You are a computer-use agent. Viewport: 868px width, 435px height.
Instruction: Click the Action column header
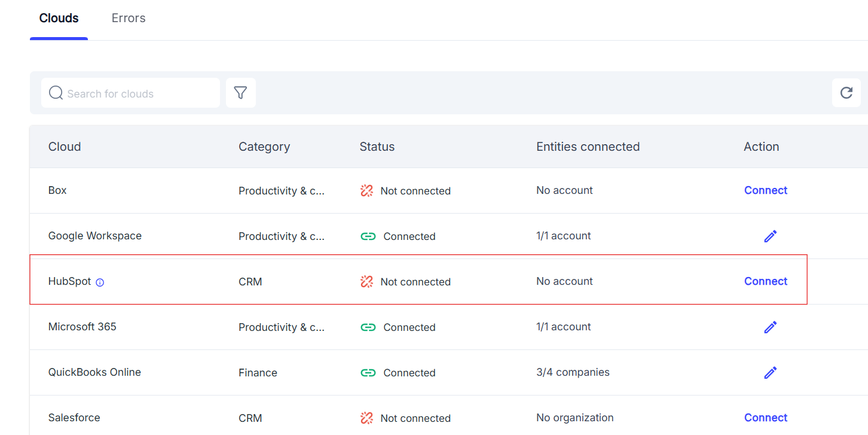point(762,147)
